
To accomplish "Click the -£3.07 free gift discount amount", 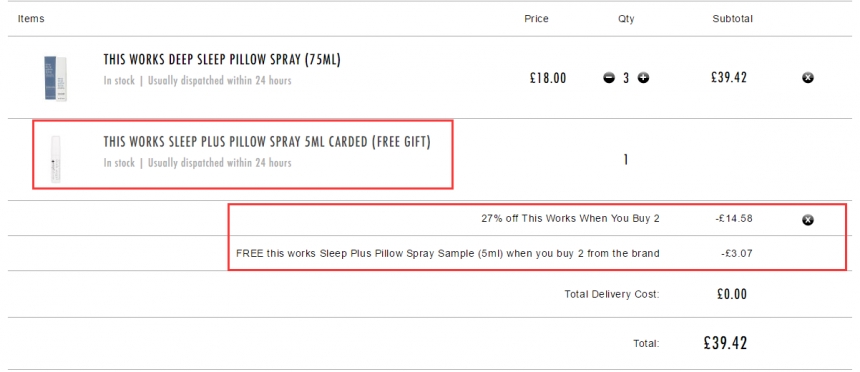I will coord(737,253).
